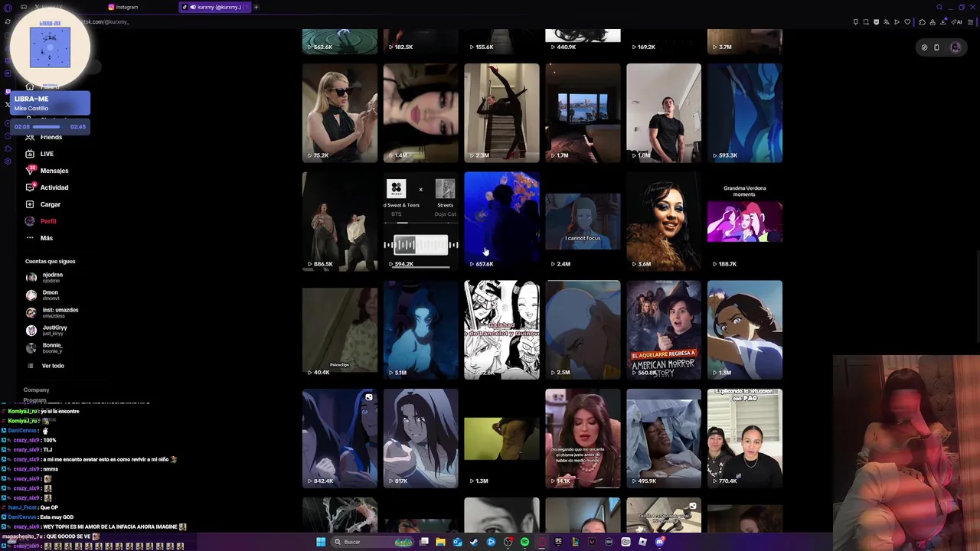Open the video with 886.5K views
Viewport: 980px width, 551px height.
(339, 221)
